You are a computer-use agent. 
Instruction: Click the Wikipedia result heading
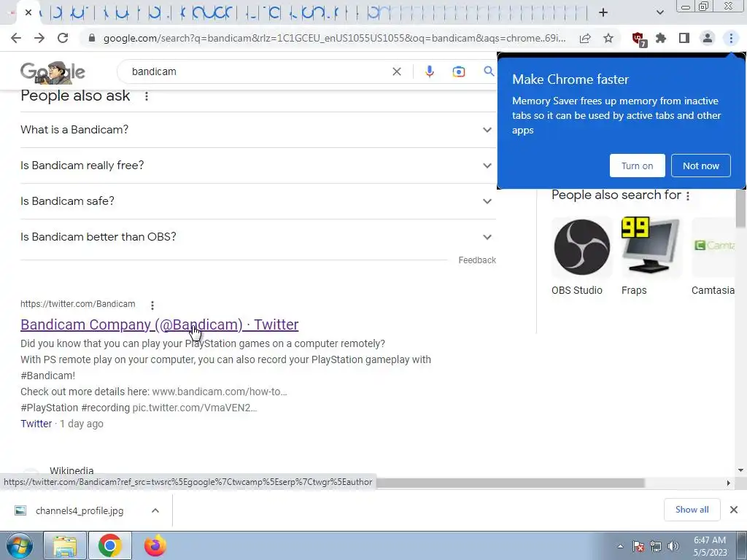point(71,471)
